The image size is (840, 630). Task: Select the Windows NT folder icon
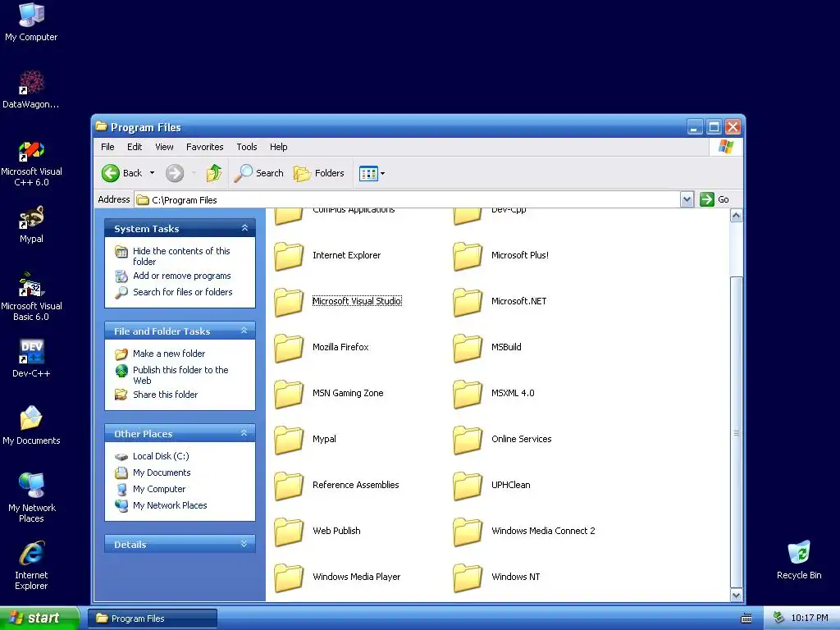click(x=468, y=577)
